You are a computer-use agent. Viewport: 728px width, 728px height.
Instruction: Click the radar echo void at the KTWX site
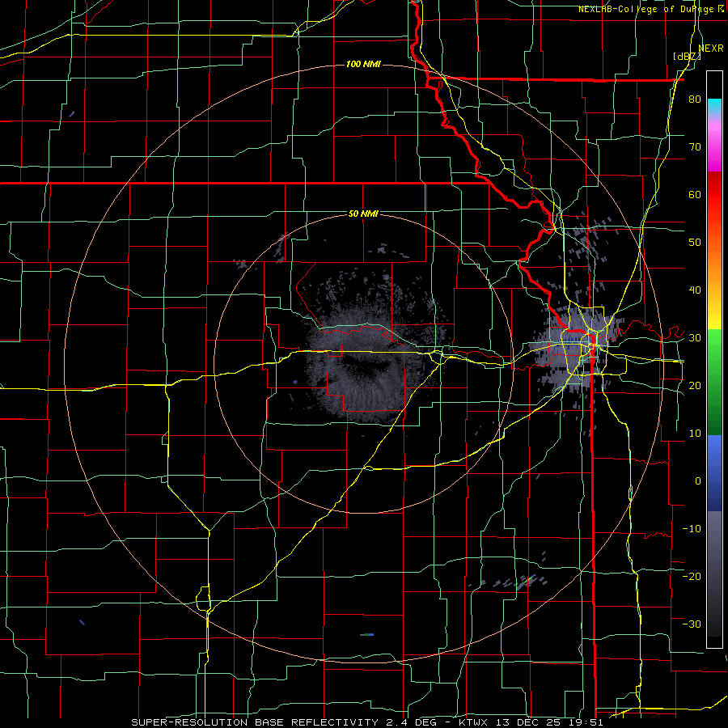coord(366,366)
